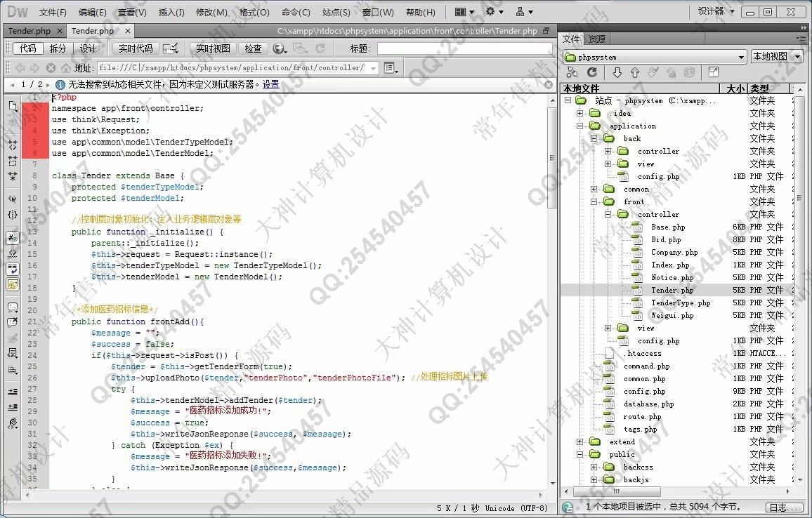Open 设计器 workspace switcher
The width and height of the screenshot is (812, 518).
point(716,11)
